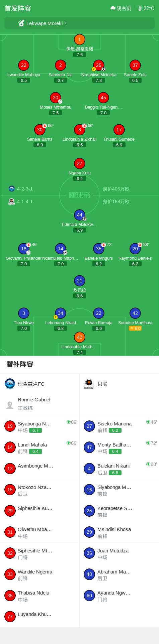Open substitute Siyabonga number 19 row
The image size is (159, 644).
[39, 426]
